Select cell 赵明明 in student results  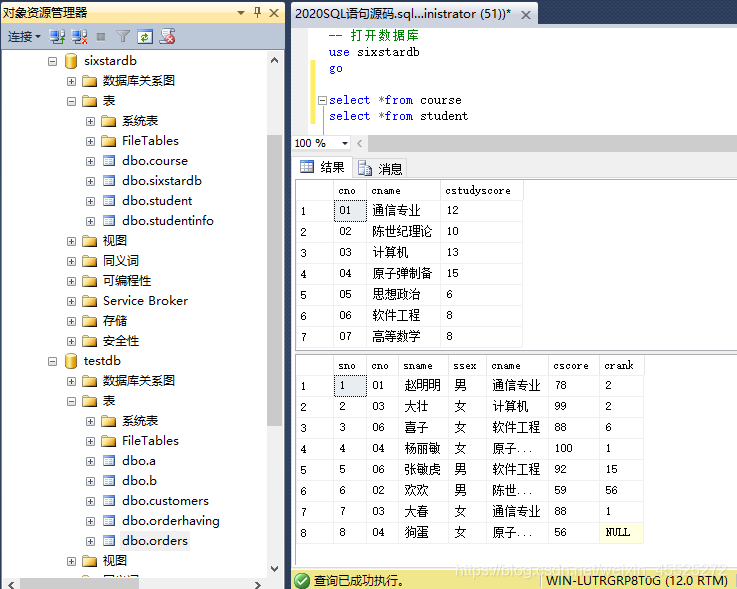(423, 385)
